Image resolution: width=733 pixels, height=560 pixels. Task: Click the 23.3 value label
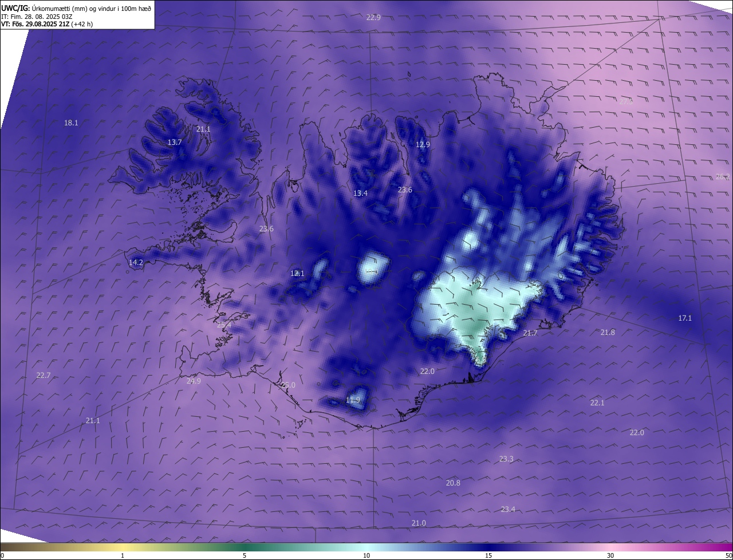click(506, 459)
